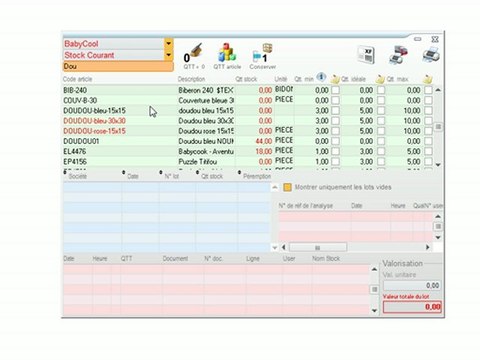
Task: Click the QTT = 0 broom icon
Action: tap(194, 53)
